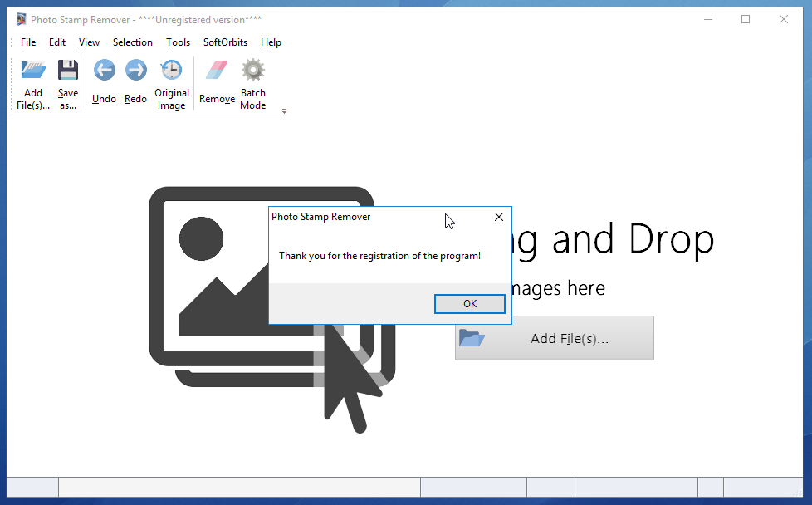812x505 pixels.
Task: Open the Help menu
Action: [x=271, y=42]
